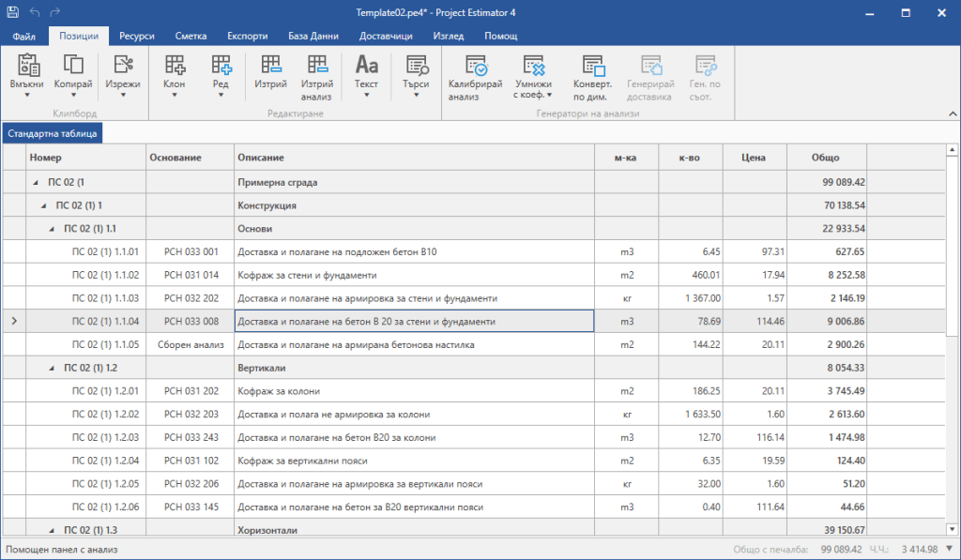This screenshot has height=560, width=961.
Task: Run the Калибрирай анализ tool
Action: pyautogui.click(x=476, y=66)
